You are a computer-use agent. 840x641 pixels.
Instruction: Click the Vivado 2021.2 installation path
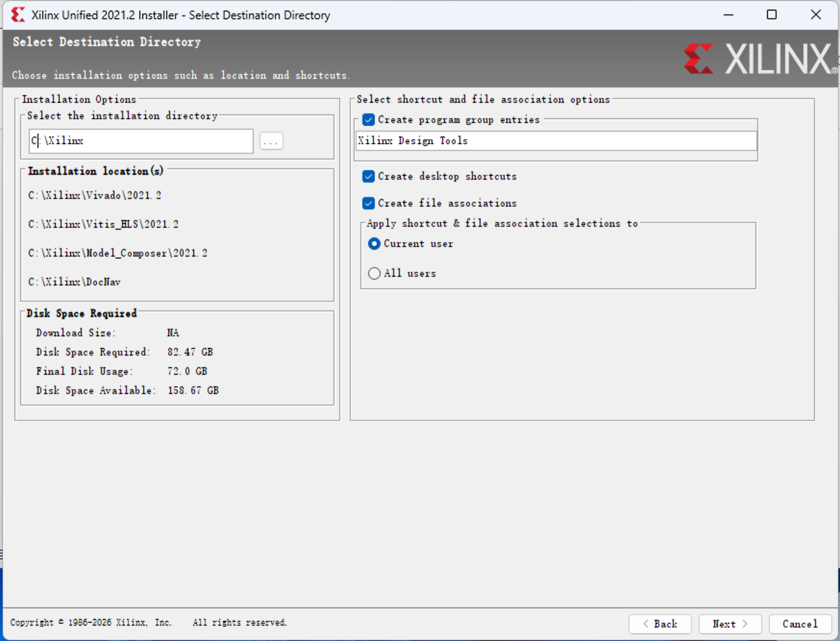(x=95, y=196)
